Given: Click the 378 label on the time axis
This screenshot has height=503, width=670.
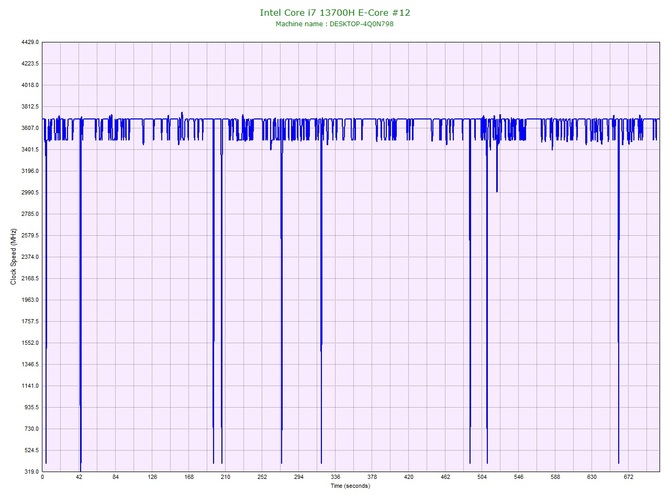Looking at the screenshot, I should pyautogui.click(x=372, y=477).
